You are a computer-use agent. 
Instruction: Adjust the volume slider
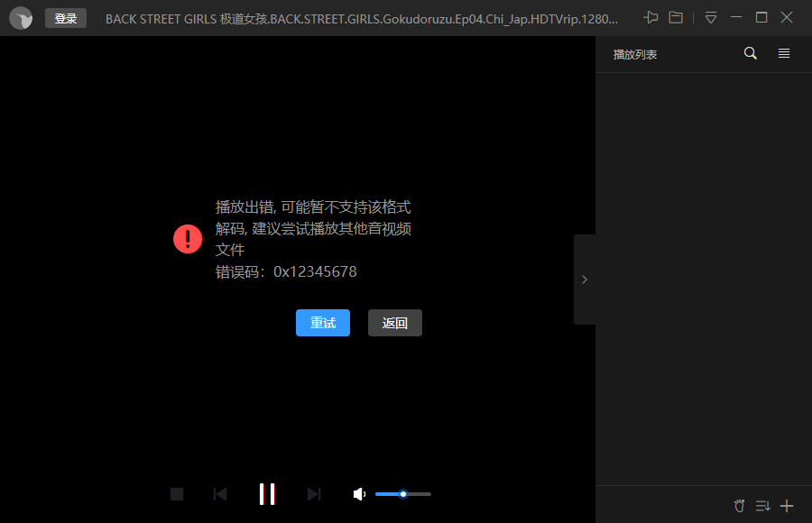click(x=402, y=494)
